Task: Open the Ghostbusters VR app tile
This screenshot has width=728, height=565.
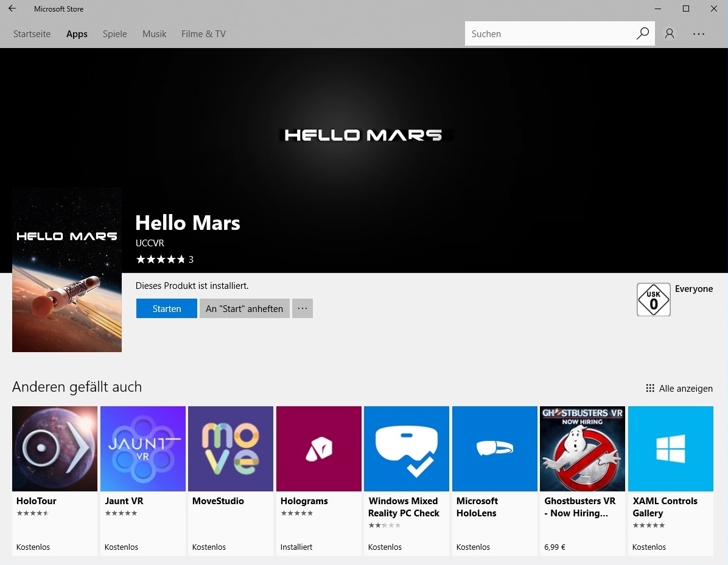Action: pyautogui.click(x=583, y=449)
